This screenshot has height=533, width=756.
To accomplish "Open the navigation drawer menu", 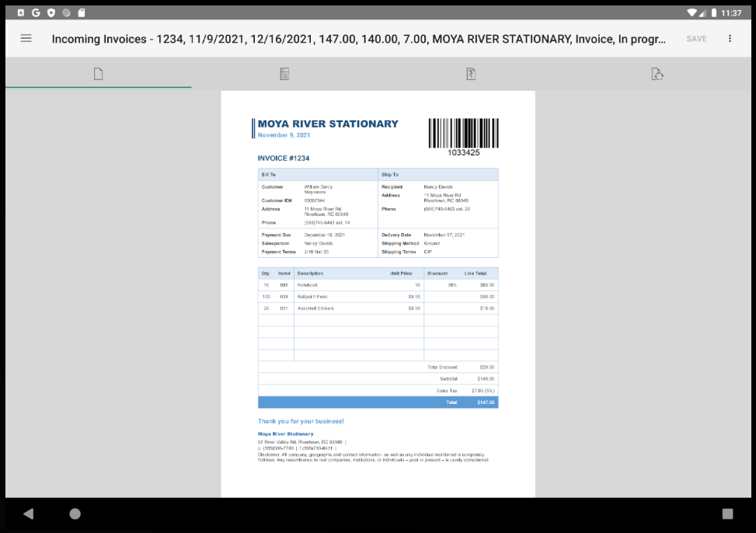I will coord(26,38).
